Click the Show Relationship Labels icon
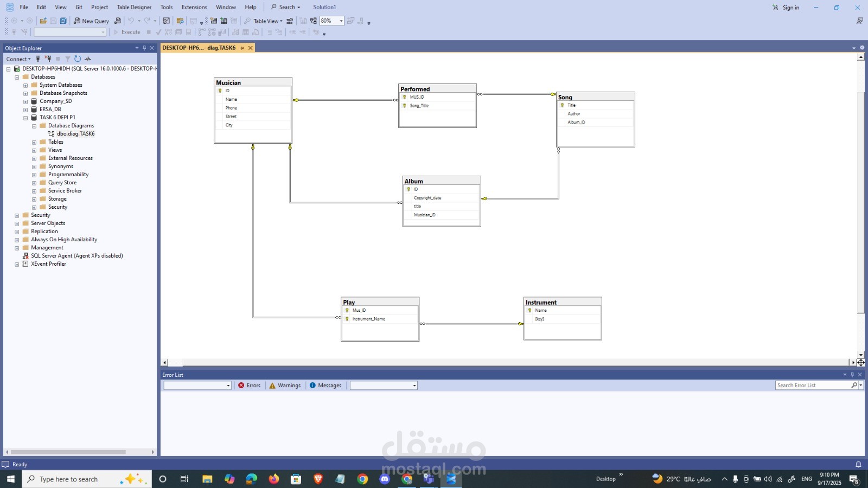The width and height of the screenshot is (868, 488). point(290,21)
